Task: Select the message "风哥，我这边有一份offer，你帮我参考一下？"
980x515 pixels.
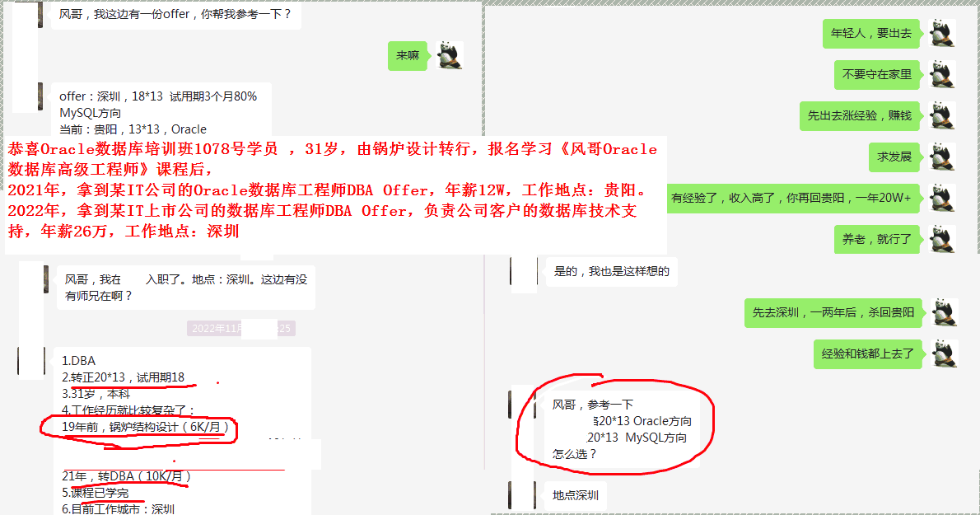Action: (x=175, y=14)
